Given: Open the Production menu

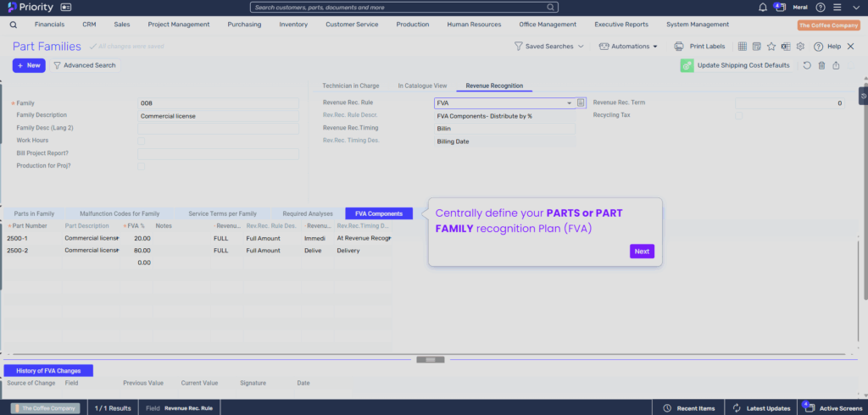Looking at the screenshot, I should [413, 25].
